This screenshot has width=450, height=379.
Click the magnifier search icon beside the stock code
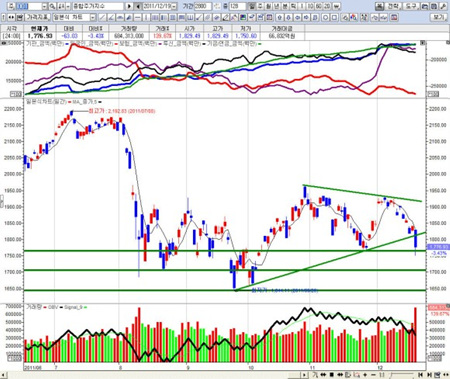(x=52, y=6)
